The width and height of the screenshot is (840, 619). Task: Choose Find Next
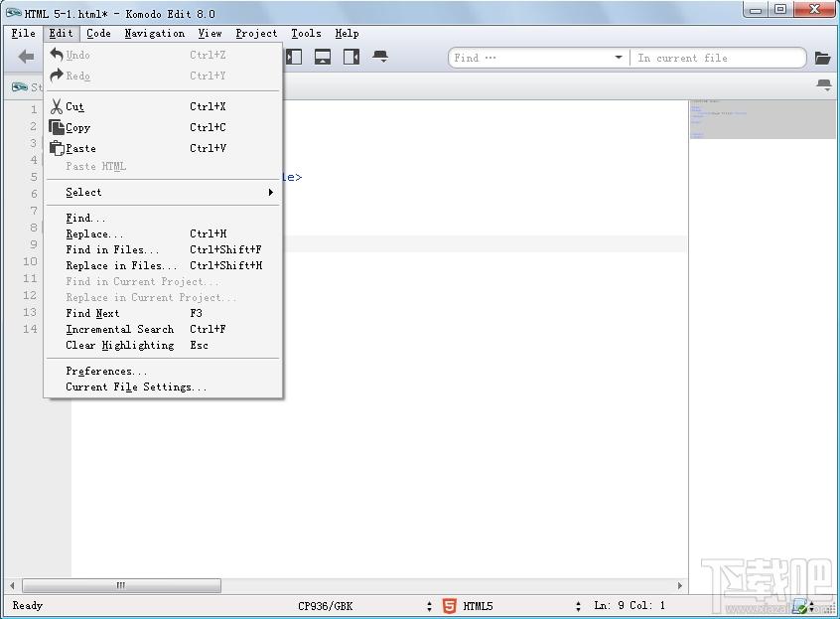(x=163, y=313)
